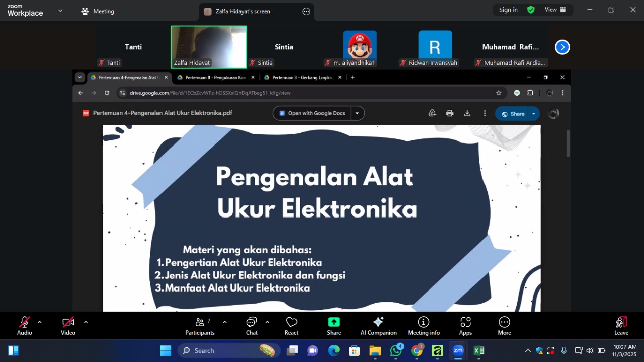This screenshot has width=644, height=362.
Task: Expand audio options arrow
Action: pos(40,322)
